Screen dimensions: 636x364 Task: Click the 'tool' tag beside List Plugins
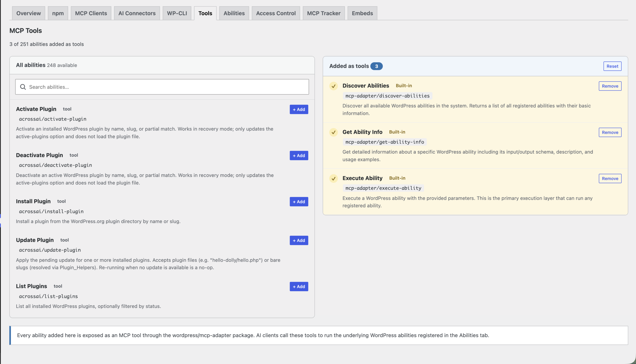click(58, 286)
